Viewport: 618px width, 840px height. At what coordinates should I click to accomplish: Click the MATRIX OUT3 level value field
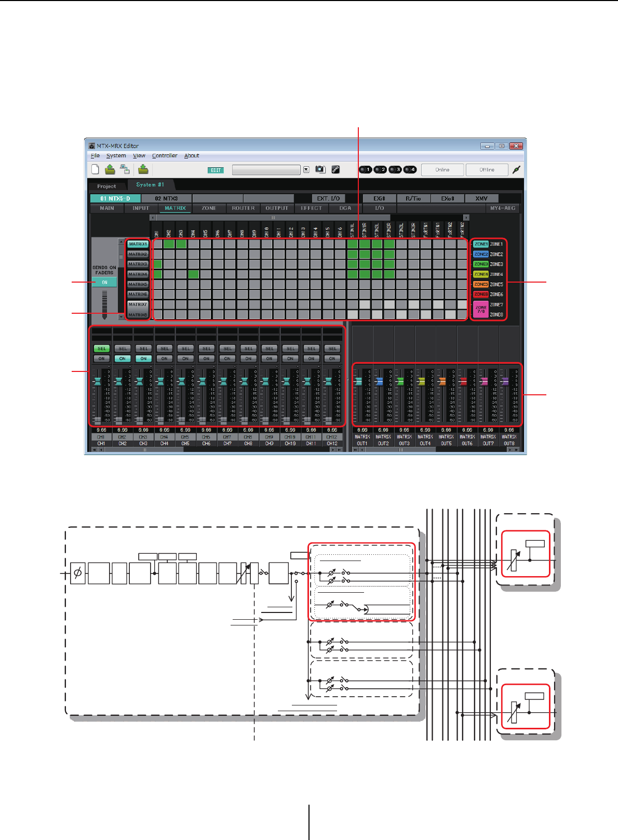pos(404,430)
